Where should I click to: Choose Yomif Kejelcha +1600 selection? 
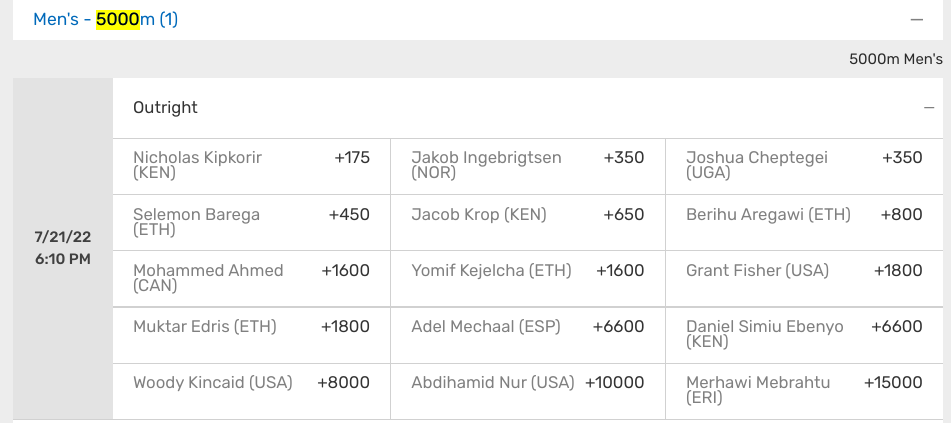coord(528,279)
